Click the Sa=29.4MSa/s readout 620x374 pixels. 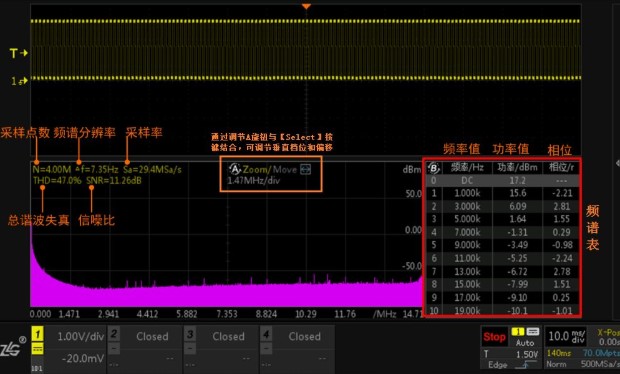pos(152,170)
